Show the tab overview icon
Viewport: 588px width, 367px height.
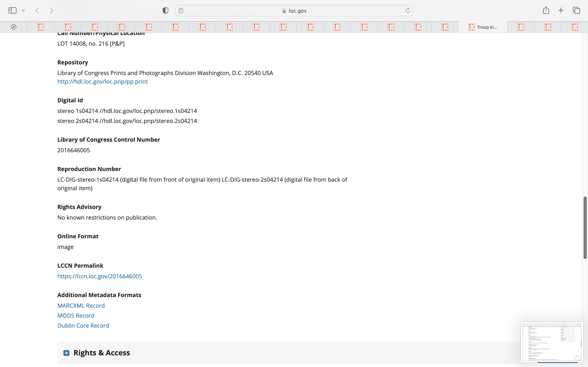tap(576, 10)
